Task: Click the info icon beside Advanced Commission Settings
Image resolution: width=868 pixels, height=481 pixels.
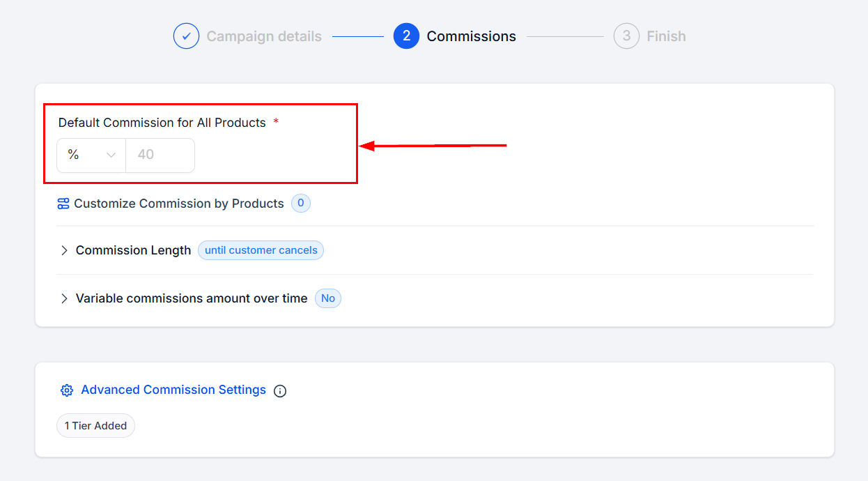Action: coord(280,391)
